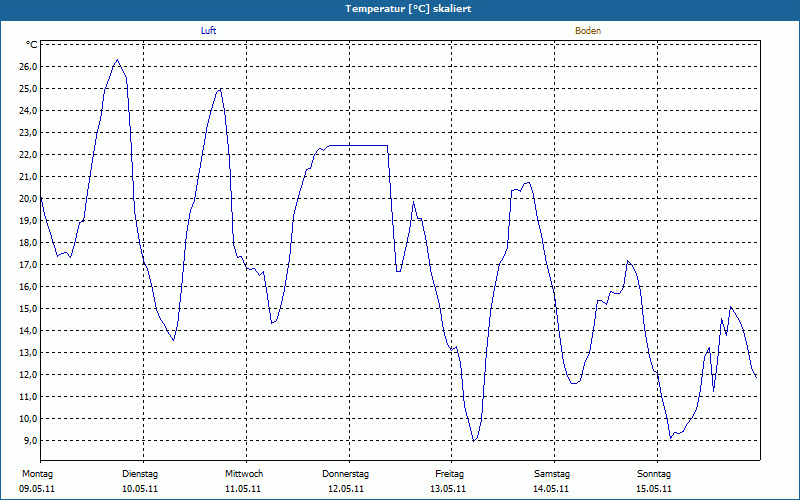Click the Mittwoch day label

244,474
